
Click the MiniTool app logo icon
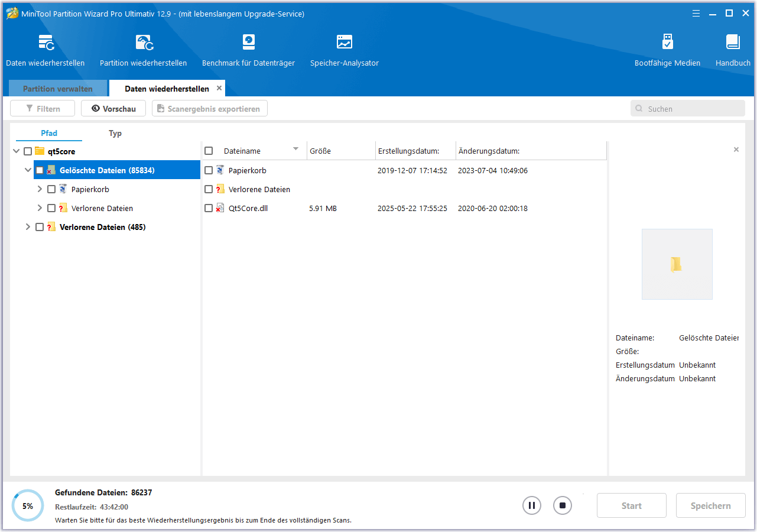click(12, 13)
